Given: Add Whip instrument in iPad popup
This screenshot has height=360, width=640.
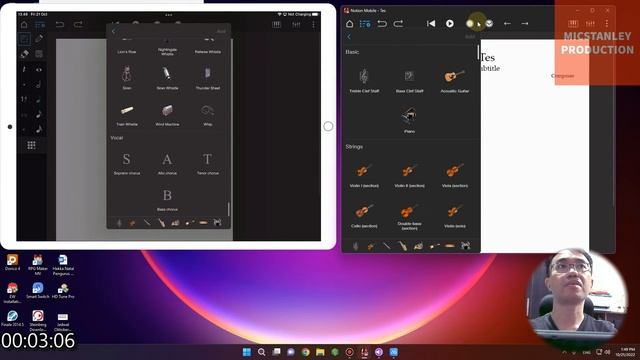Looking at the screenshot, I should 208,115.
